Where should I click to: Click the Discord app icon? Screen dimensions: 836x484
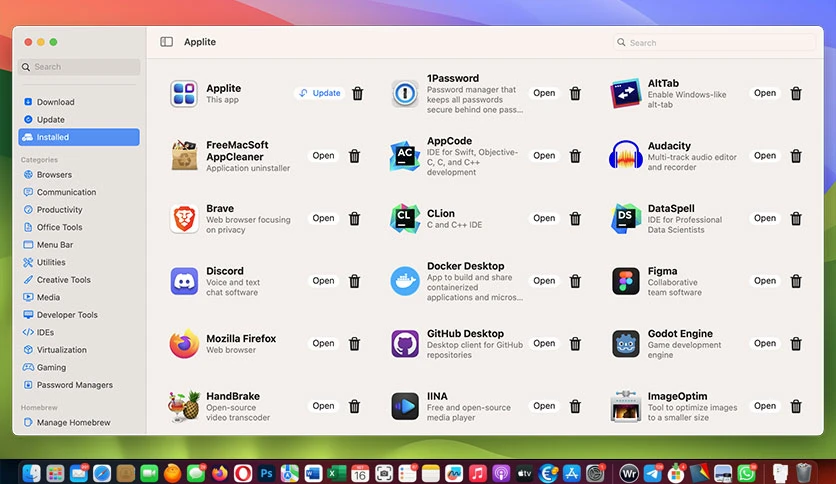click(184, 281)
